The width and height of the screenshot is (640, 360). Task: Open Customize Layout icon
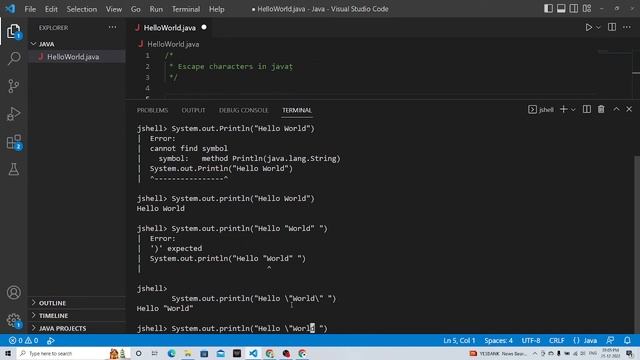coord(587,9)
